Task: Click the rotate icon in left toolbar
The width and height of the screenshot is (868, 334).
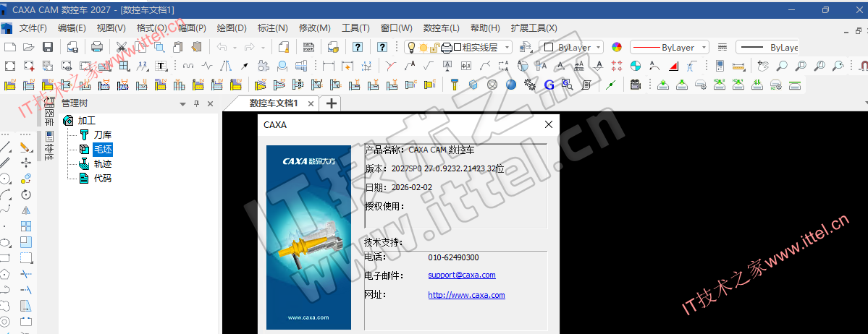Action: (25, 194)
